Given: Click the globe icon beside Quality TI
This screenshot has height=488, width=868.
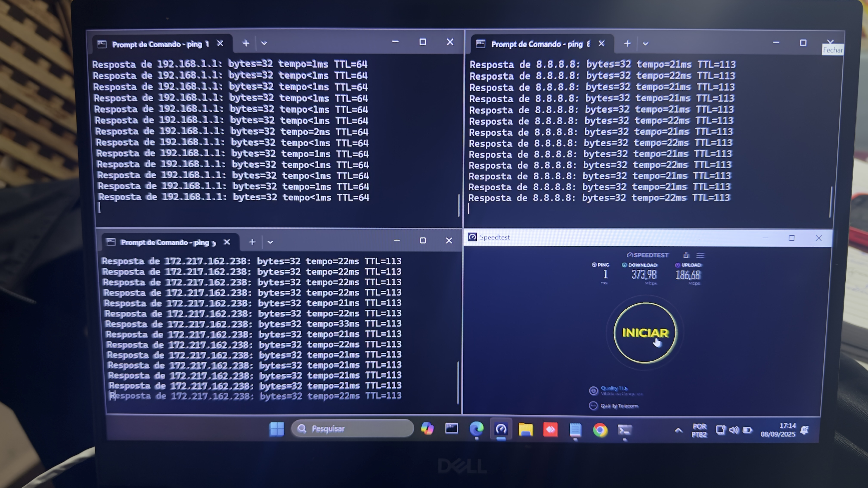Looking at the screenshot, I should [x=593, y=391].
